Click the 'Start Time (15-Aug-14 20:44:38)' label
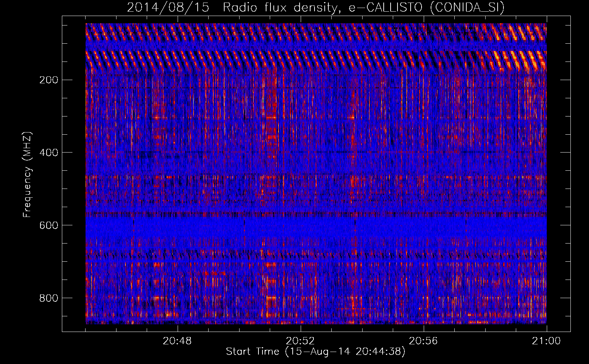 coord(316,352)
